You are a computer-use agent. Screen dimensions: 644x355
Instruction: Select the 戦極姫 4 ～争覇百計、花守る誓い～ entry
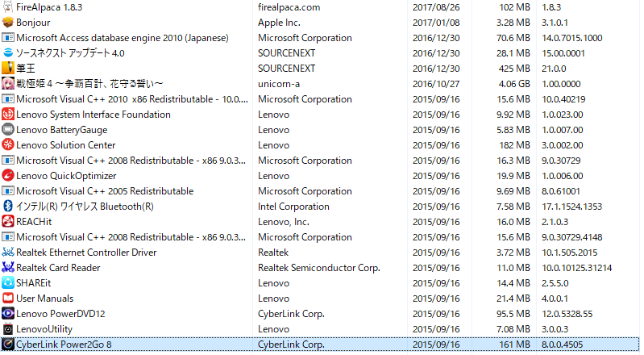click(89, 83)
